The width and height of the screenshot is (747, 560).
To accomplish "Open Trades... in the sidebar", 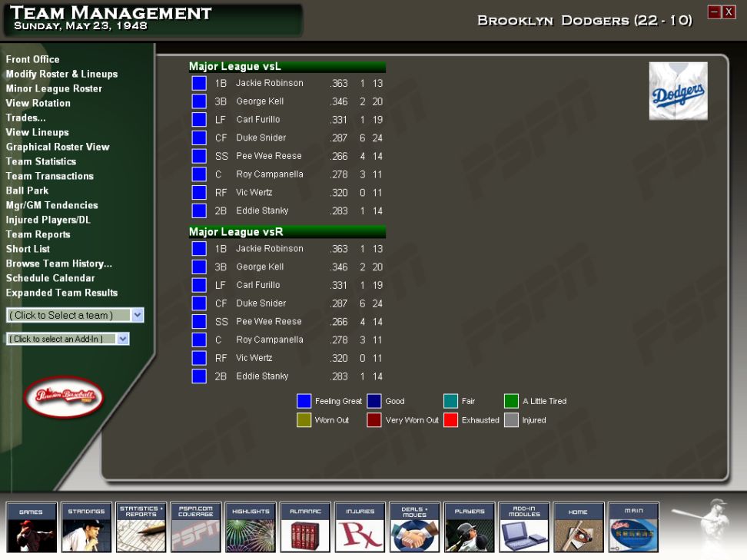I will [25, 118].
